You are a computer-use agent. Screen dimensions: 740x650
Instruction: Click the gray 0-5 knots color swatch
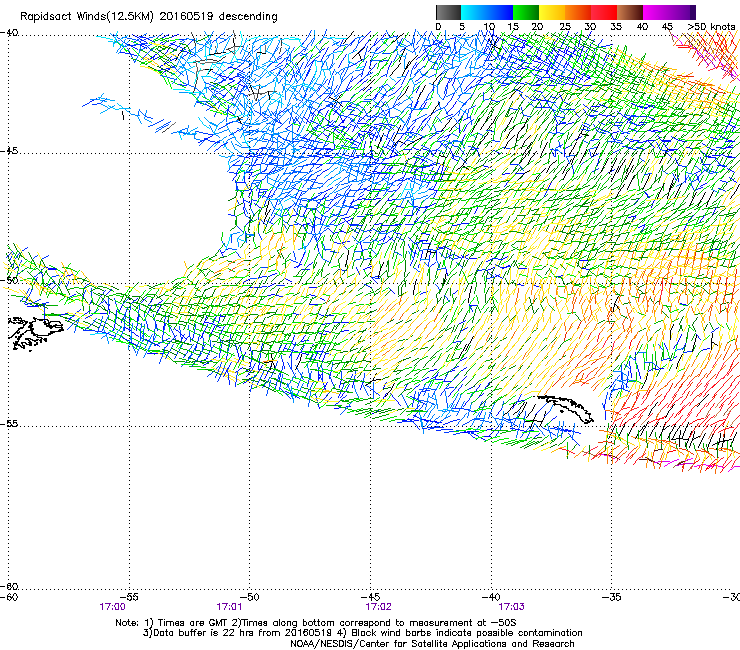[x=448, y=12]
